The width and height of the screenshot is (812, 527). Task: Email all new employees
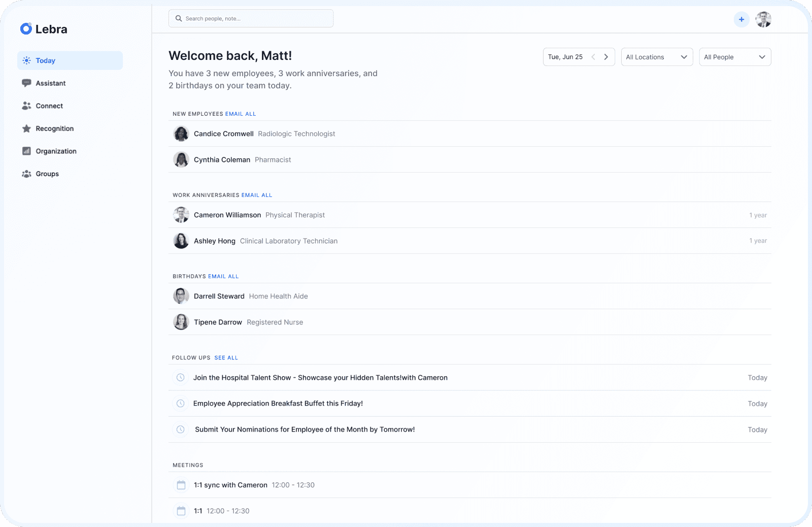[241, 114]
